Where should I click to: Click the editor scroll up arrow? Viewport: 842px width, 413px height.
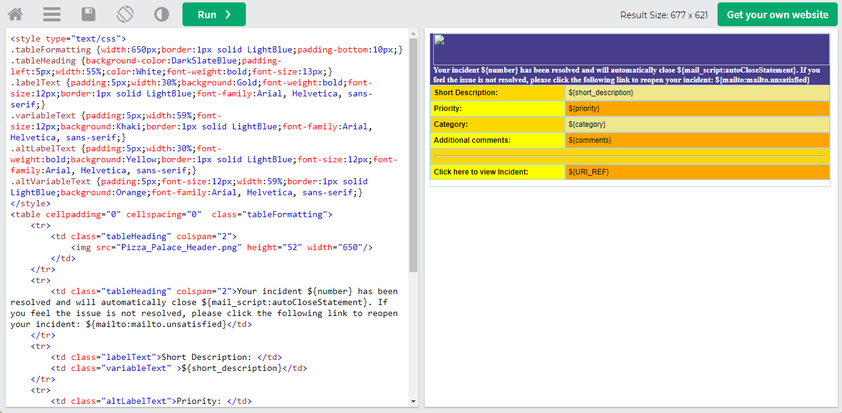click(413, 34)
